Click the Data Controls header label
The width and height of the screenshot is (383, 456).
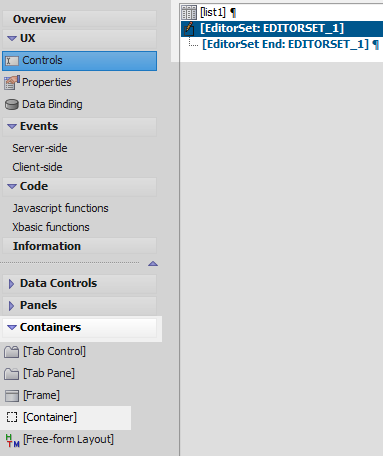tap(58, 283)
